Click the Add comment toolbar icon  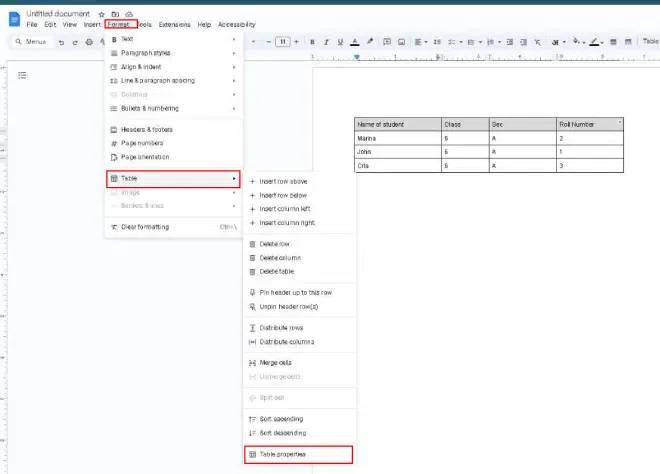387,42
